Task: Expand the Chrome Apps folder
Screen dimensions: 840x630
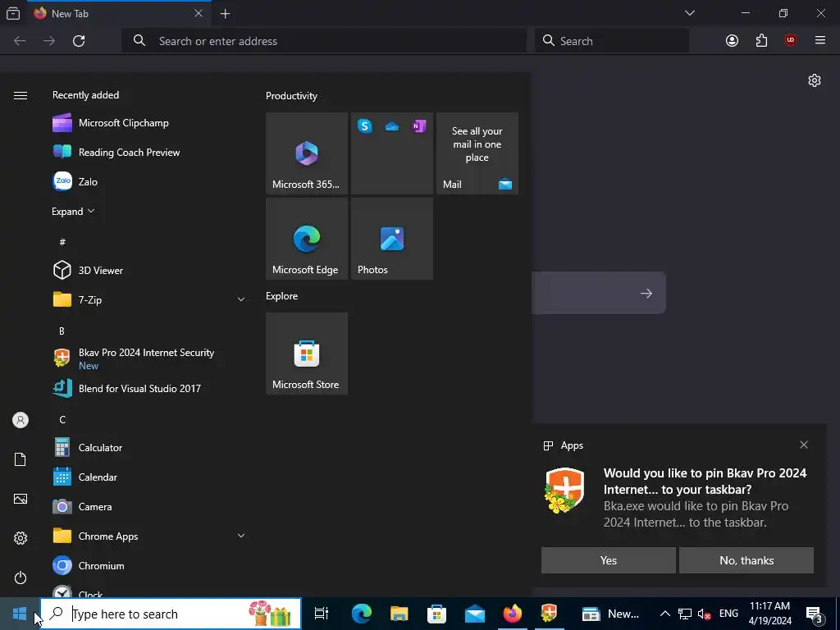Action: click(149, 536)
